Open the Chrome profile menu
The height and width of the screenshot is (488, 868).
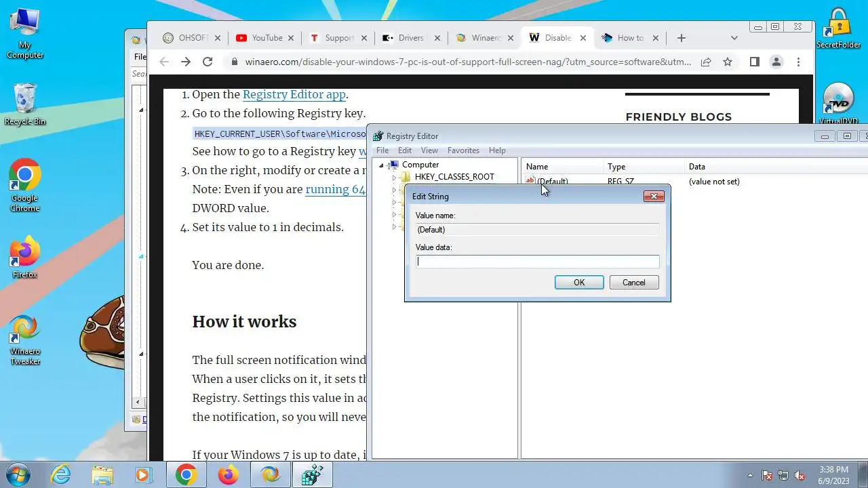(776, 62)
